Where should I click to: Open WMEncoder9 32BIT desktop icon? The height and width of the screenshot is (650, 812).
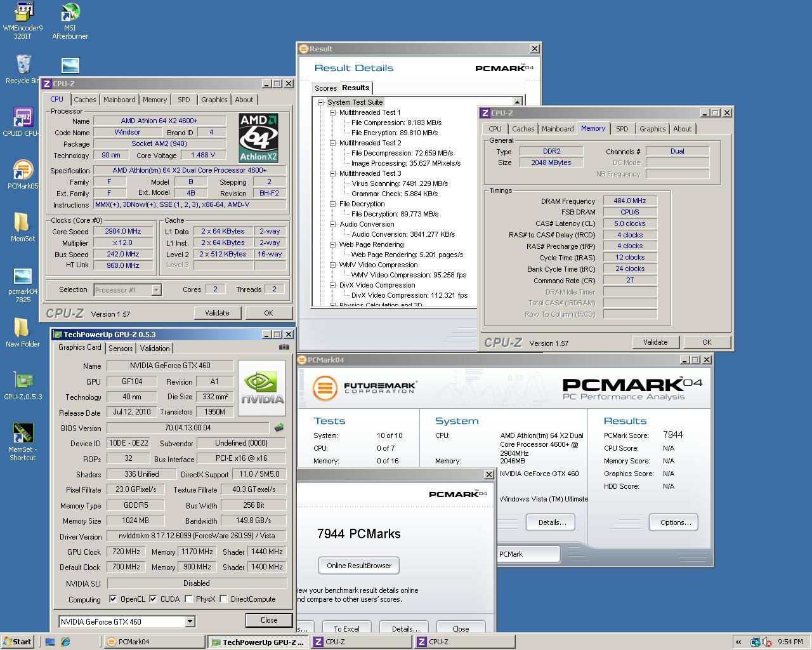click(23, 21)
